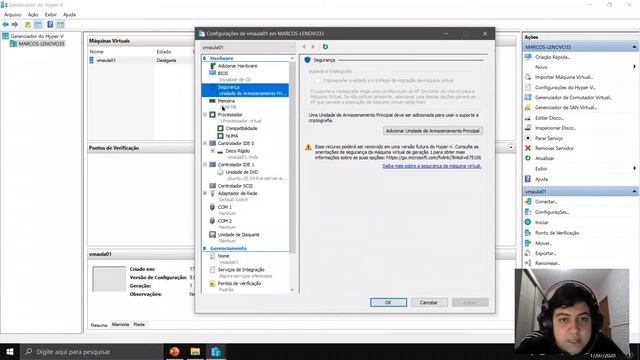Image resolution: width=640 pixels, height=360 pixels.
Task: Click Importar Máquina Virtual action
Action: point(564,77)
